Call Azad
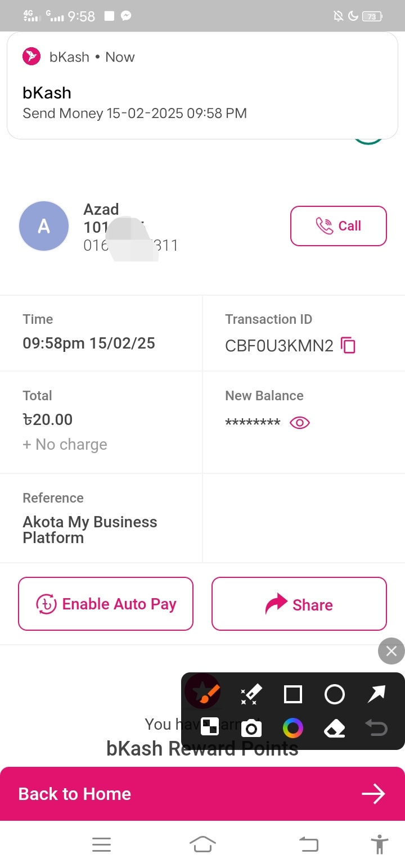Screen dimensions: 405x868 click(339, 226)
